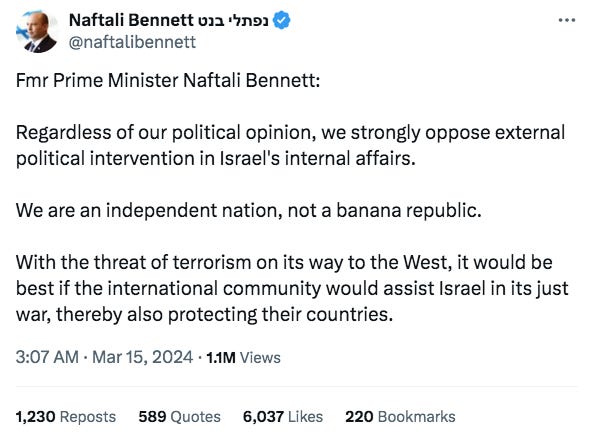Open Naftali Bennett's profile picture

pyautogui.click(x=36, y=32)
